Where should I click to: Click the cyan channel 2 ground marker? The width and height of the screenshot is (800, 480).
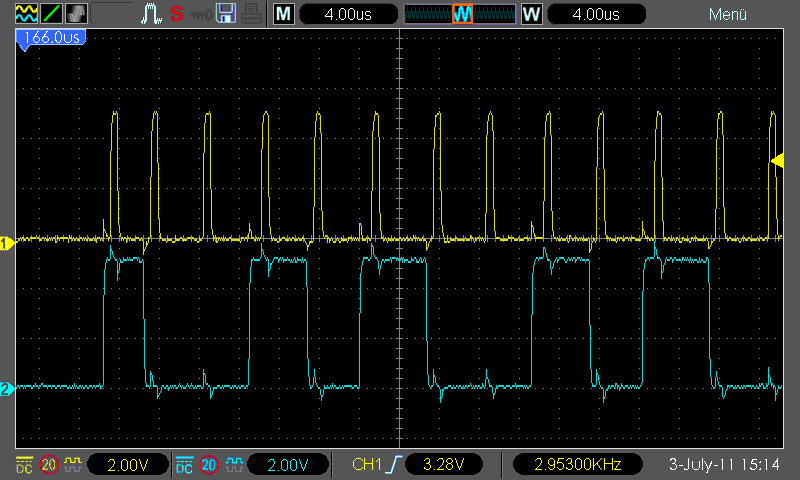[x=7, y=389]
